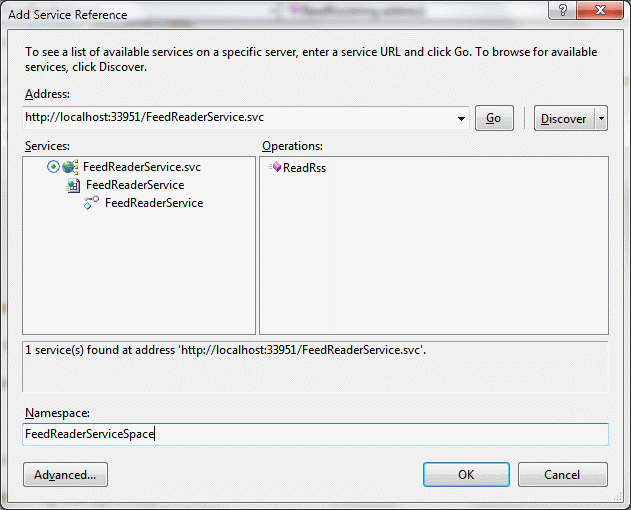The width and height of the screenshot is (631, 510).
Task: Select the FeedReaderService.svc radio indicator
Action: pyautogui.click(x=53, y=167)
